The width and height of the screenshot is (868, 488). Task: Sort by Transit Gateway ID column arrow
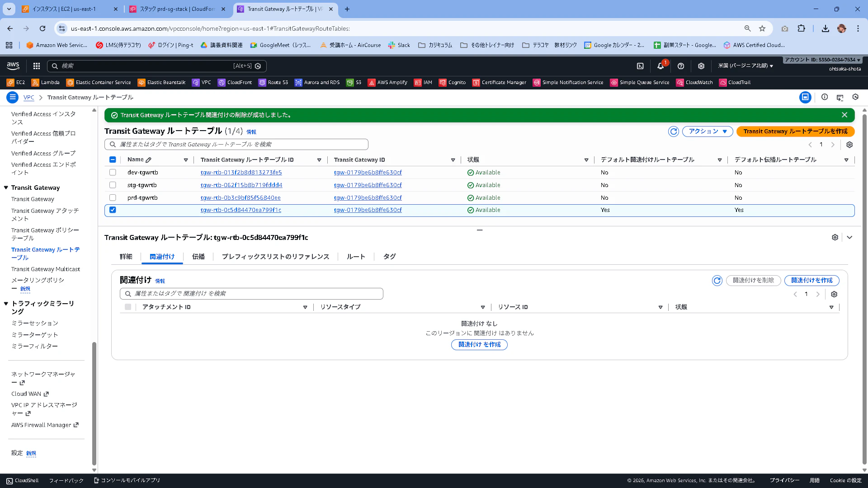pyautogui.click(x=453, y=160)
